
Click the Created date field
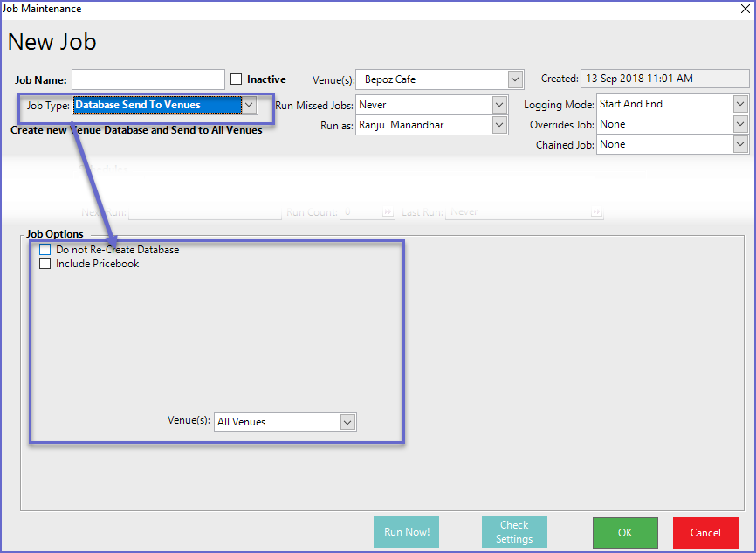point(664,79)
